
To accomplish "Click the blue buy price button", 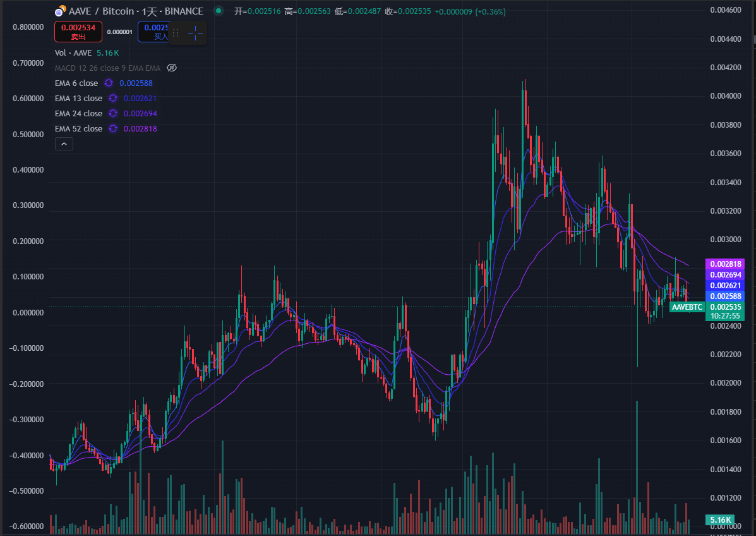I will 154,32.
